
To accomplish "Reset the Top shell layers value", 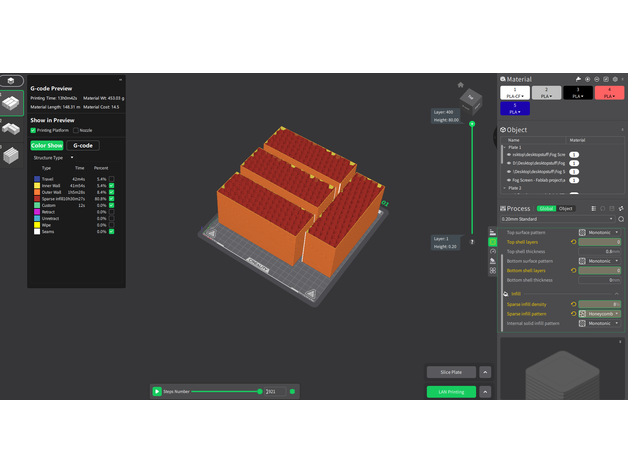I will coord(573,242).
